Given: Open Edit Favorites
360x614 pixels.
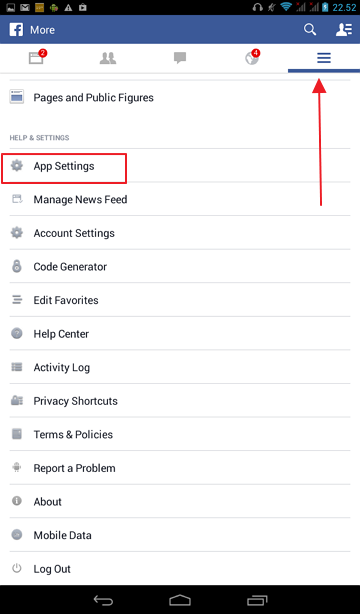Looking at the screenshot, I should pyautogui.click(x=180, y=300).
